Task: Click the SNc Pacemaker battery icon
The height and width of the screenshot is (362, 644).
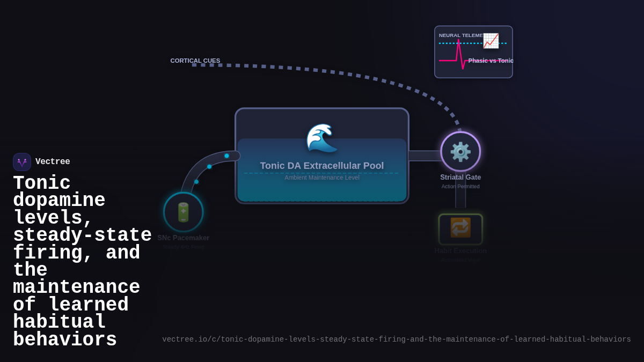Action: point(184,212)
